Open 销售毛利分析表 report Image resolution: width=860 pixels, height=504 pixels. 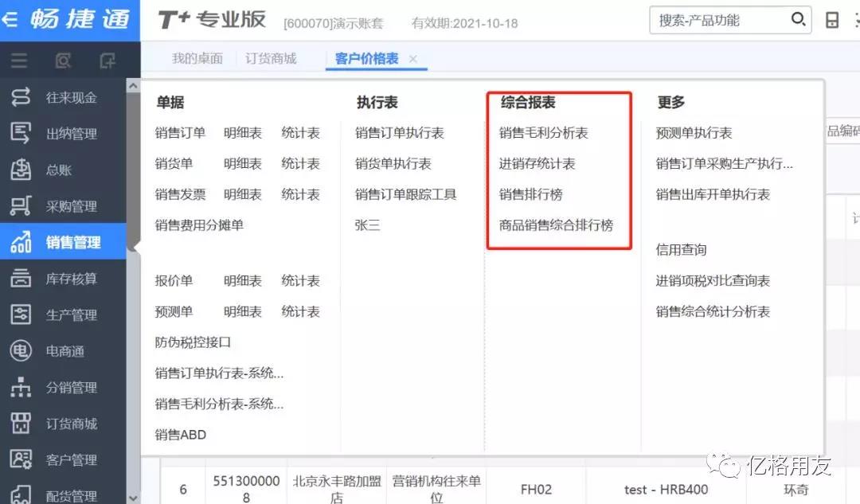click(x=544, y=133)
